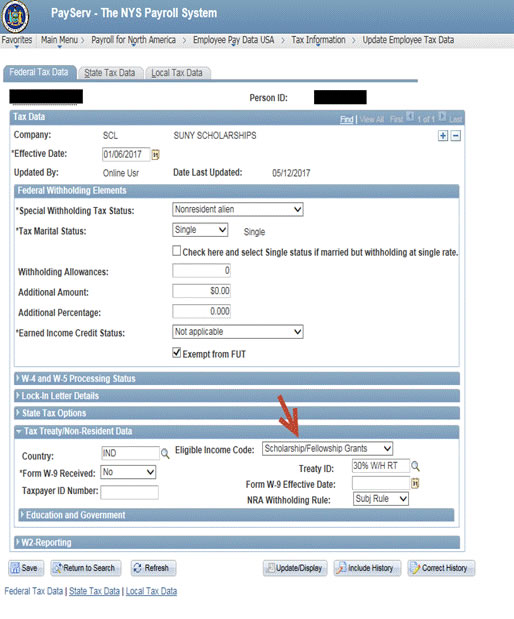Open Employee Pay Data USA breadcrumb

[233, 40]
